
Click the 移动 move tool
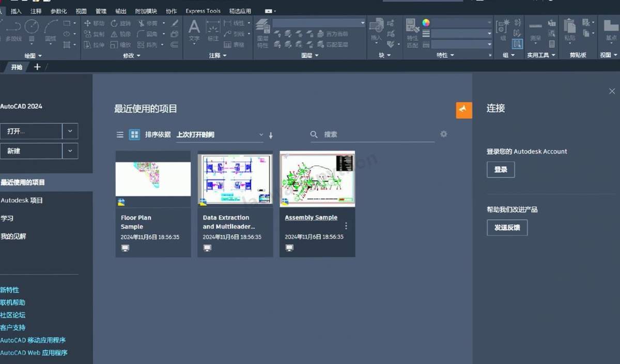click(x=94, y=23)
